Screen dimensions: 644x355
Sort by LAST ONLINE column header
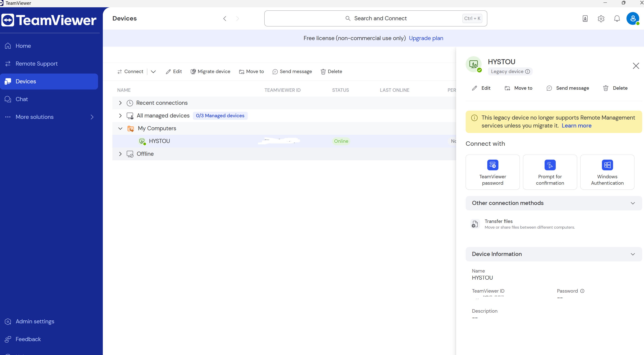394,90
